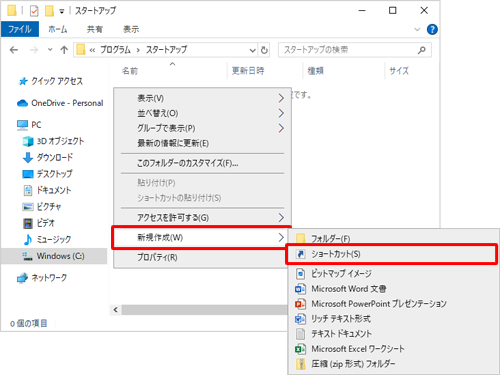Choose 最新の情報に更新(E)
The height and width of the screenshot is (375, 500).
pyautogui.click(x=202, y=143)
